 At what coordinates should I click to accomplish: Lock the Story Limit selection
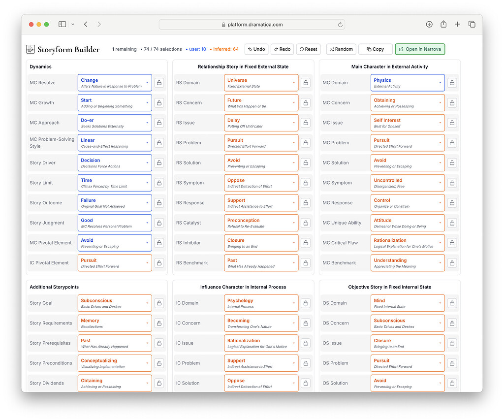pyautogui.click(x=159, y=183)
